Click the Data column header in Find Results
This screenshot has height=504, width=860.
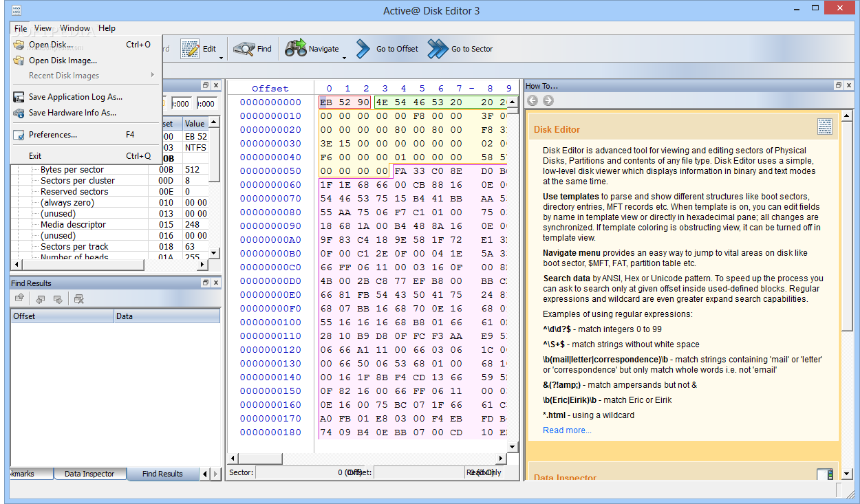tap(167, 316)
